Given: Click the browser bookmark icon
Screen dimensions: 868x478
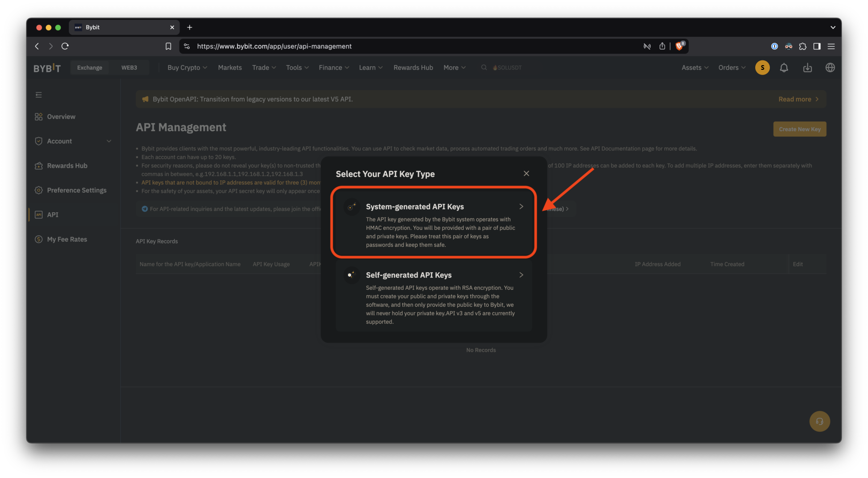Looking at the screenshot, I should point(168,46).
